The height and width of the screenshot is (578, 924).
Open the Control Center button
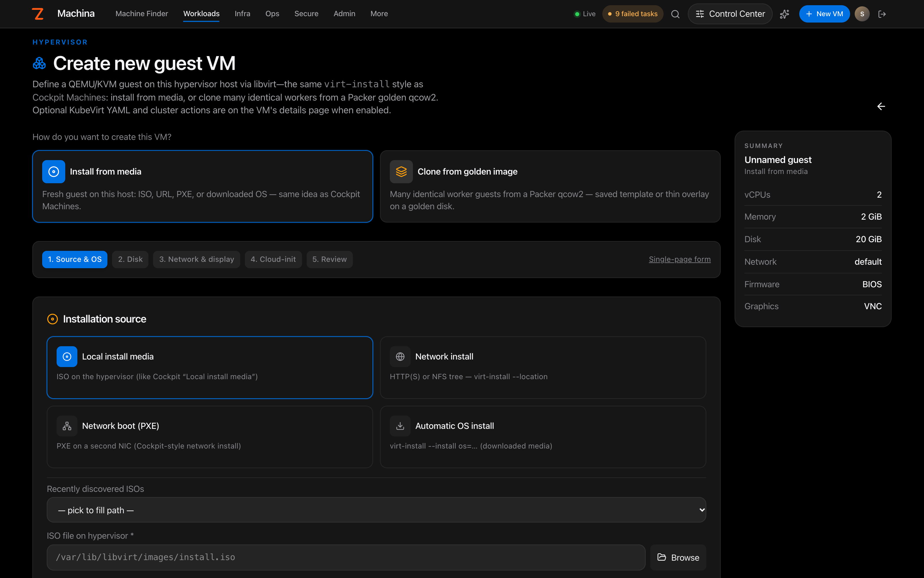point(730,14)
